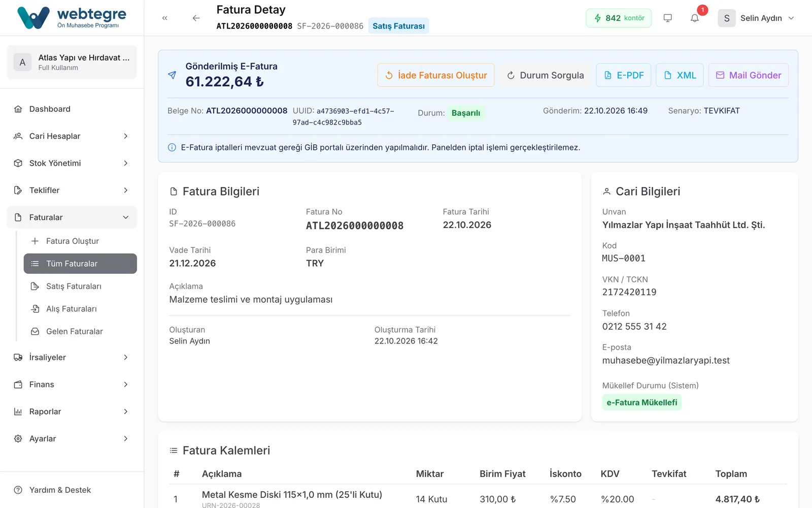
Task: Select Fatura Oluştur submenu item
Action: click(80, 241)
